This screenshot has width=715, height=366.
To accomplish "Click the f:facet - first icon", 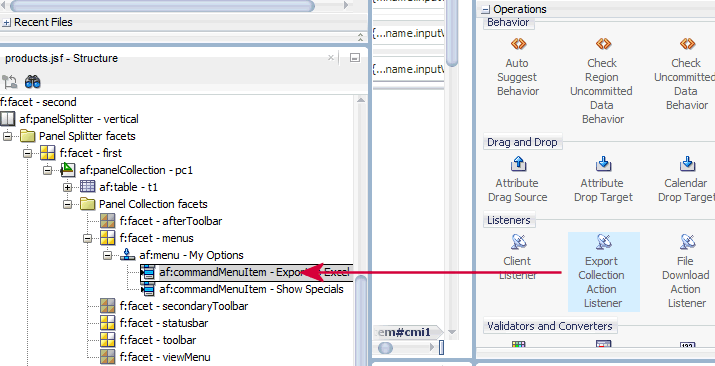I will pyautogui.click(x=47, y=153).
